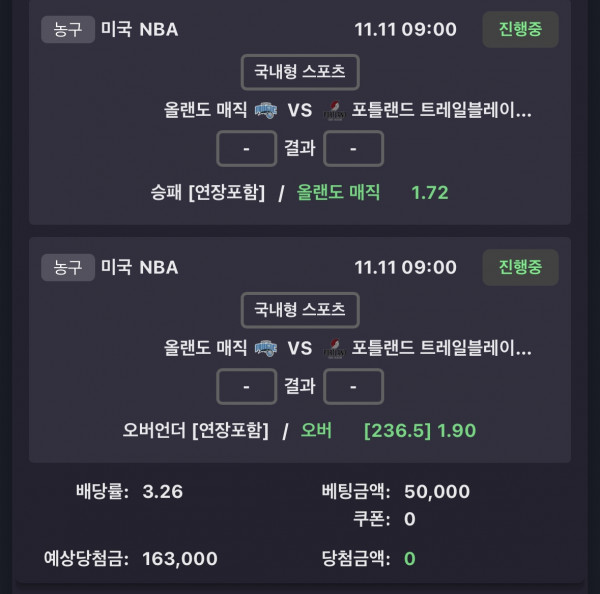This screenshot has width=600, height=594.
Task: Click the 승패 [연장포함] bet type label
Action: coord(207,193)
